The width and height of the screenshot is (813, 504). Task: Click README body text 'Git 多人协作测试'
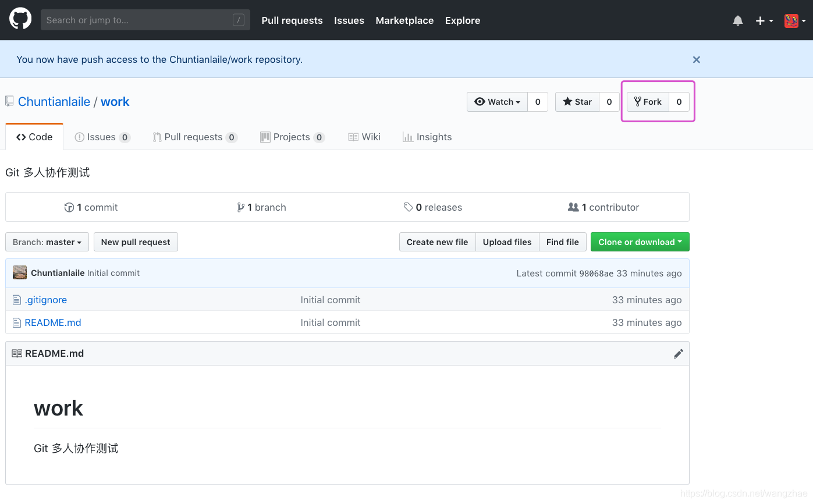76,448
